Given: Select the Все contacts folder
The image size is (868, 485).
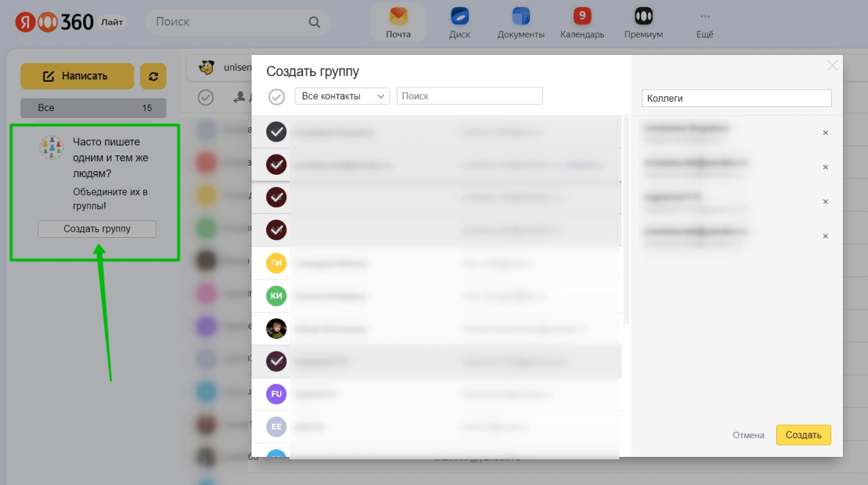Looking at the screenshot, I should tap(94, 108).
